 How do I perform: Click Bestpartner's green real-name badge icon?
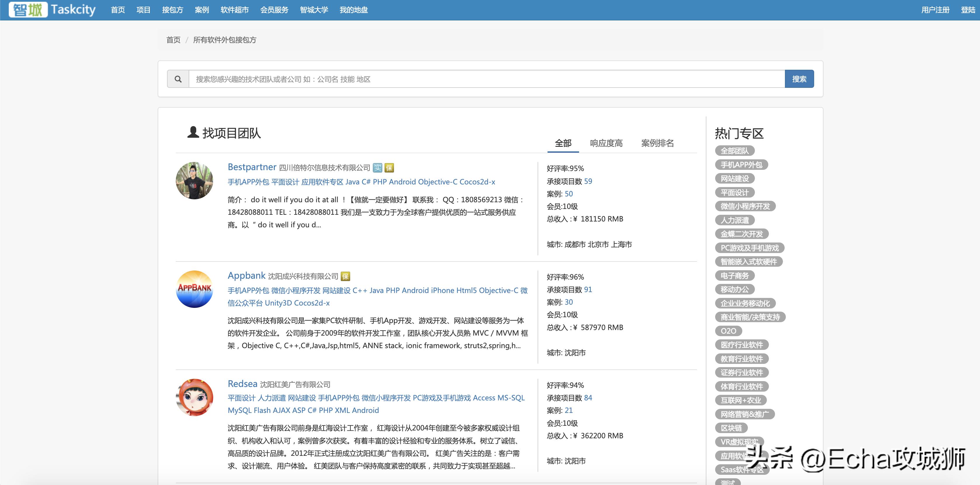click(x=377, y=168)
